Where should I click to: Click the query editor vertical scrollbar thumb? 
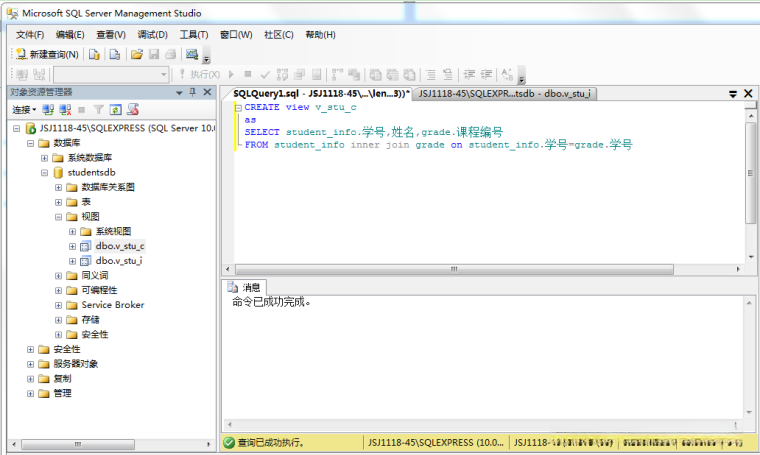click(x=750, y=173)
